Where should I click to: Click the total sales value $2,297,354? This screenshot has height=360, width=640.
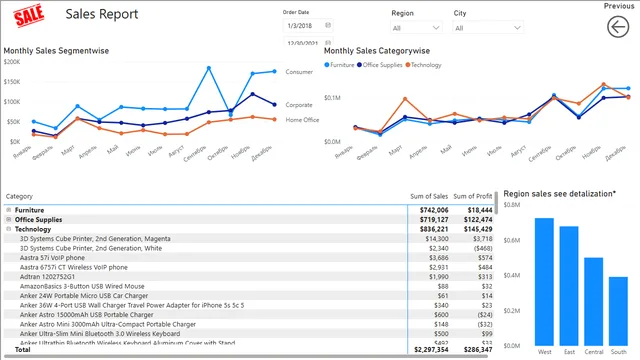pyautogui.click(x=431, y=349)
